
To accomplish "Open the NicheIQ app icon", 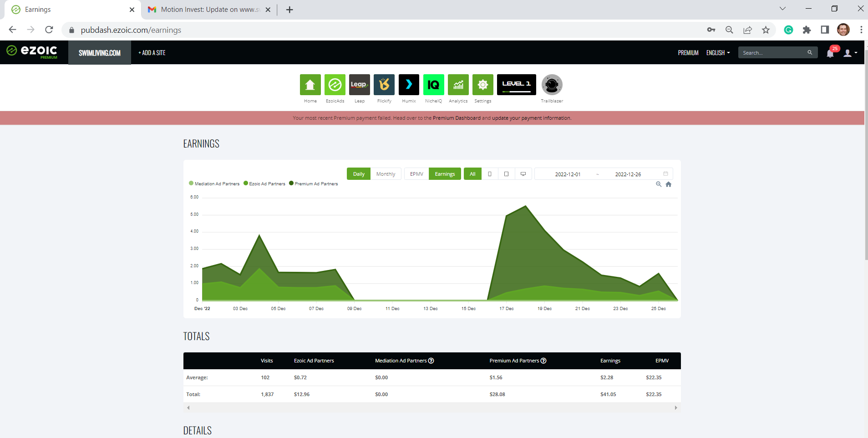I will [x=433, y=85].
